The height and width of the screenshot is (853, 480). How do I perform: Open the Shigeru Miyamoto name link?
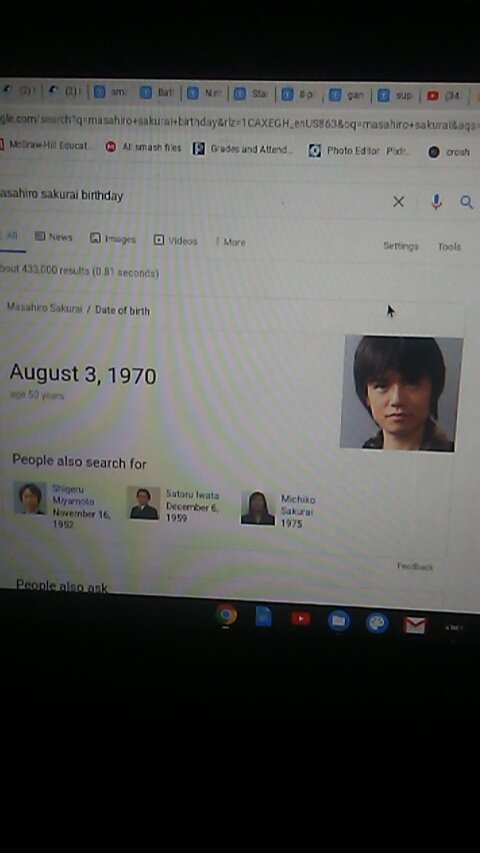point(73,495)
